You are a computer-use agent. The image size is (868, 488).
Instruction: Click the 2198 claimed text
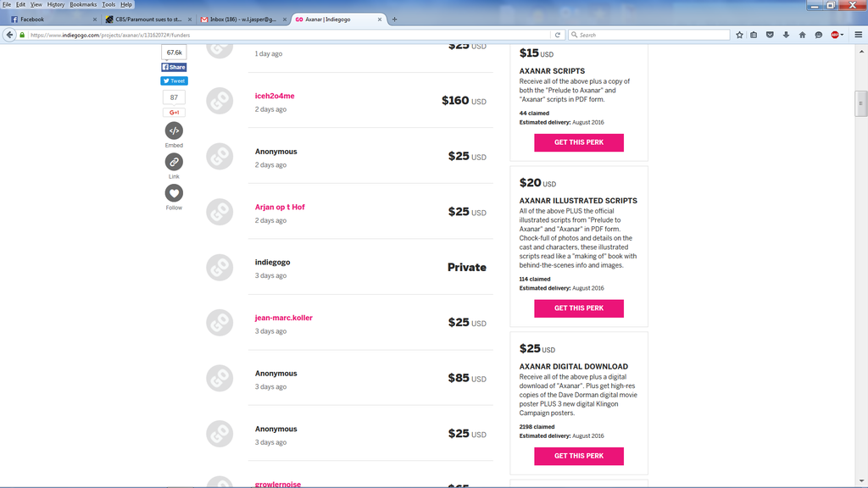(537, 427)
